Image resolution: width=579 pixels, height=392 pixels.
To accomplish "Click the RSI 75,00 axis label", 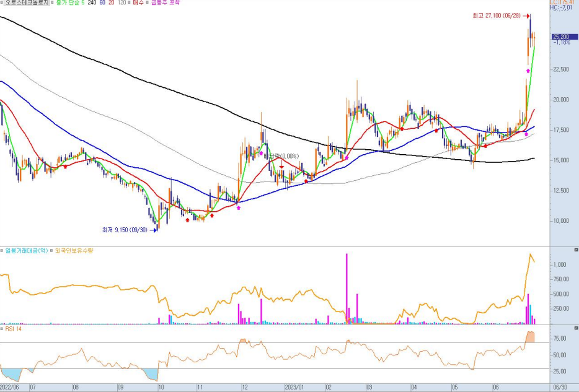I will tap(560, 338).
